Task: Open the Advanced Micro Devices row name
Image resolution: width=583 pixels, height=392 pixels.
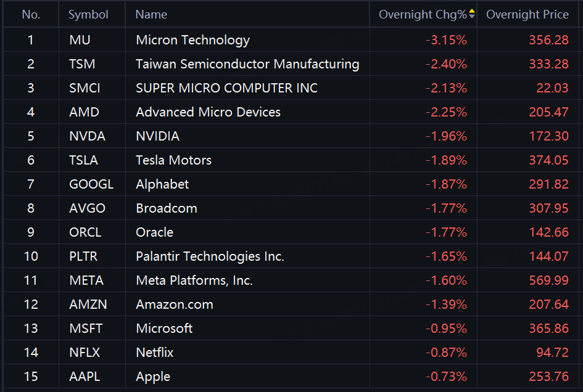Action: pyautogui.click(x=208, y=112)
